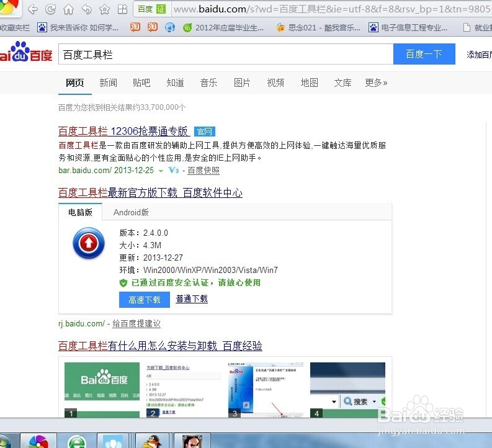This screenshot has height=448, width=492.
Task: Click the 给百度提建议 link
Action: tap(136, 323)
